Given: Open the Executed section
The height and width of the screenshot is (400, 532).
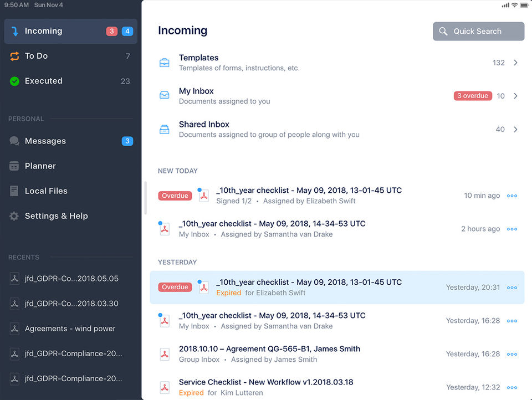Looking at the screenshot, I should tap(70, 81).
